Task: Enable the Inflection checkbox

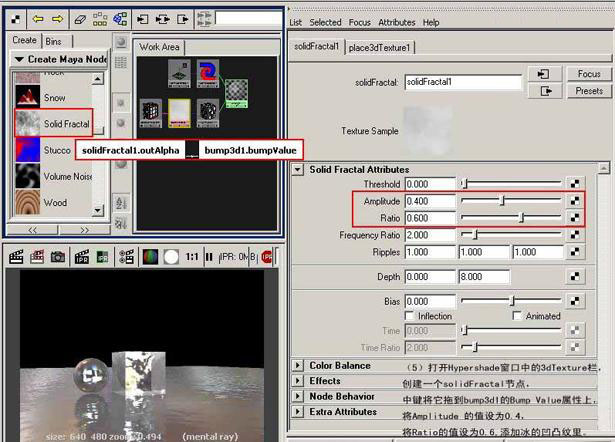Action: (x=409, y=316)
